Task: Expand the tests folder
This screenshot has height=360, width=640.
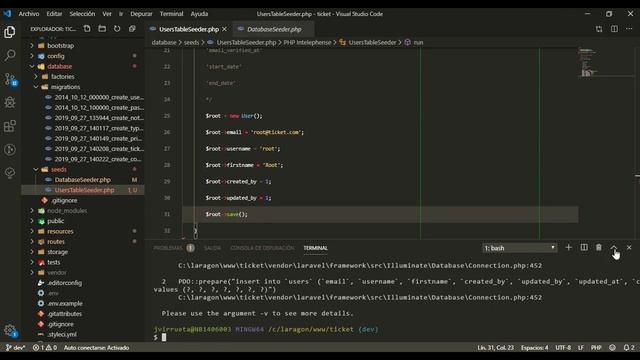Action: (x=53, y=262)
